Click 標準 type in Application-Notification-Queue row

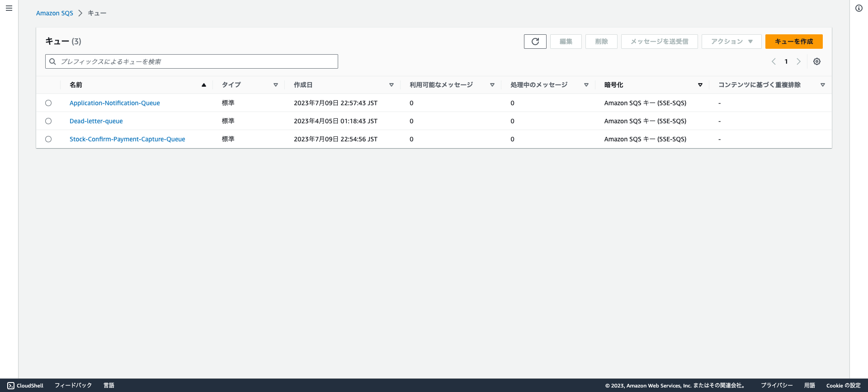228,103
